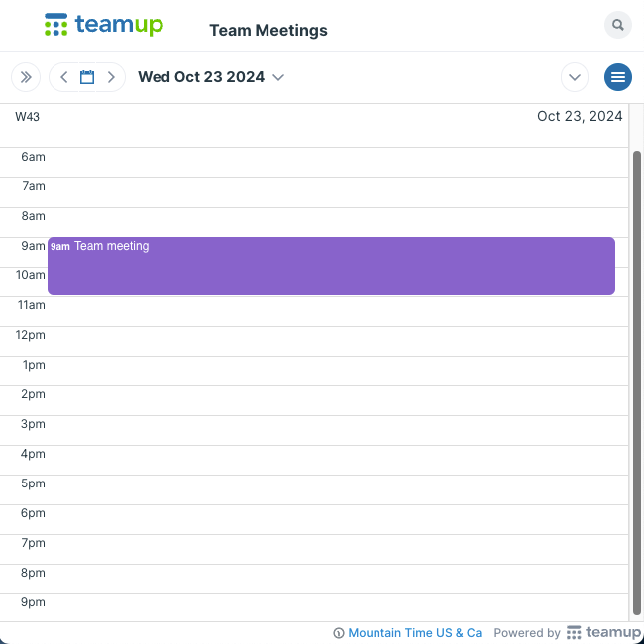Go to previous day arrow

point(64,77)
